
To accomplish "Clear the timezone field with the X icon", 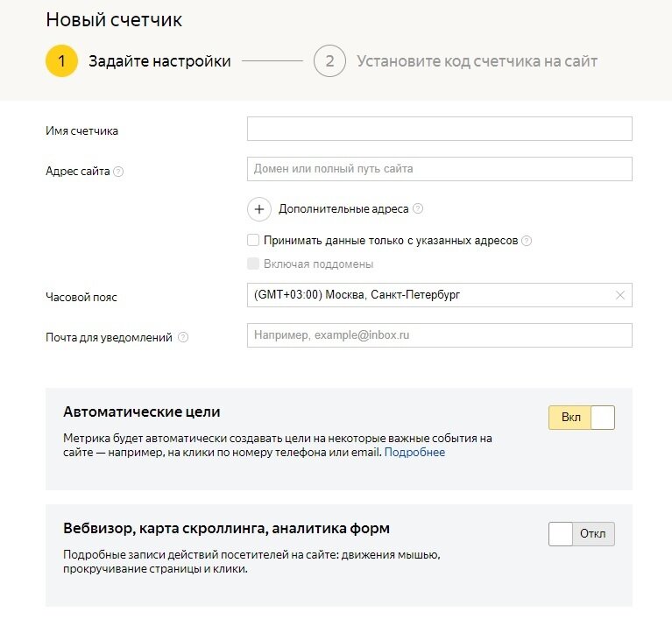I will (x=620, y=295).
